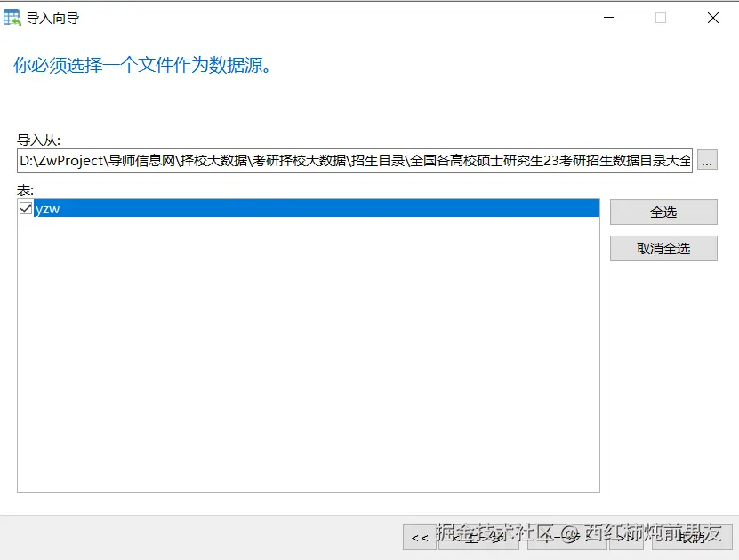Toggle the checkbox next to yzw

click(x=26, y=208)
